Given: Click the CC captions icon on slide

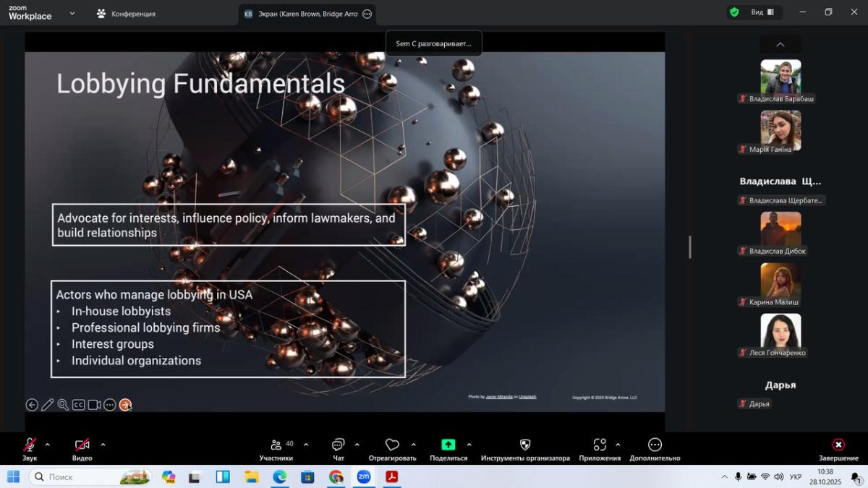Looking at the screenshot, I should [x=78, y=405].
